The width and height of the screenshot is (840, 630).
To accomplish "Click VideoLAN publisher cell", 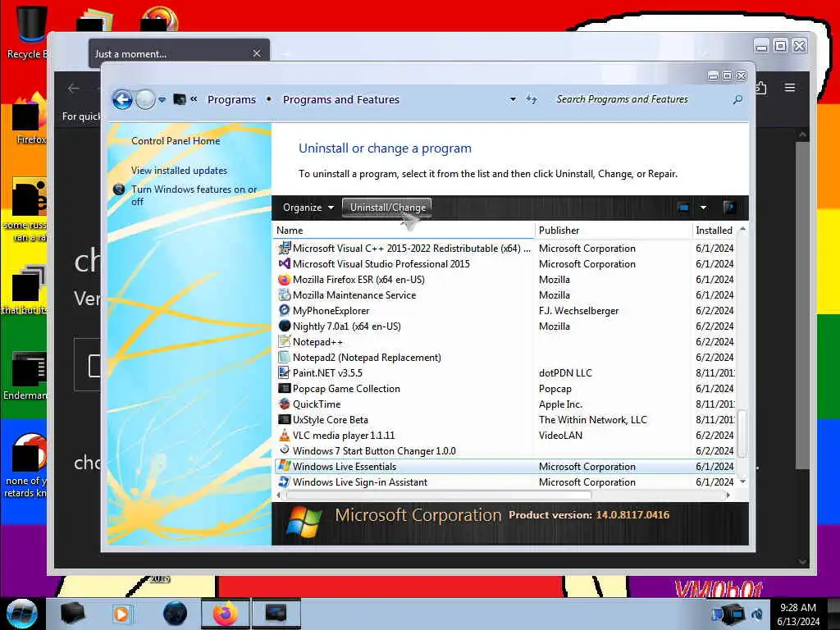I will tap(560, 435).
